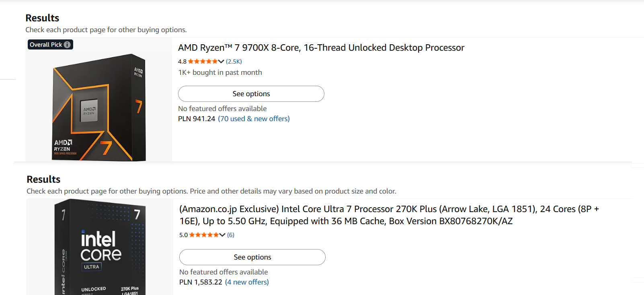
Task: Click the PLN 941.24 price
Action: pos(197,119)
